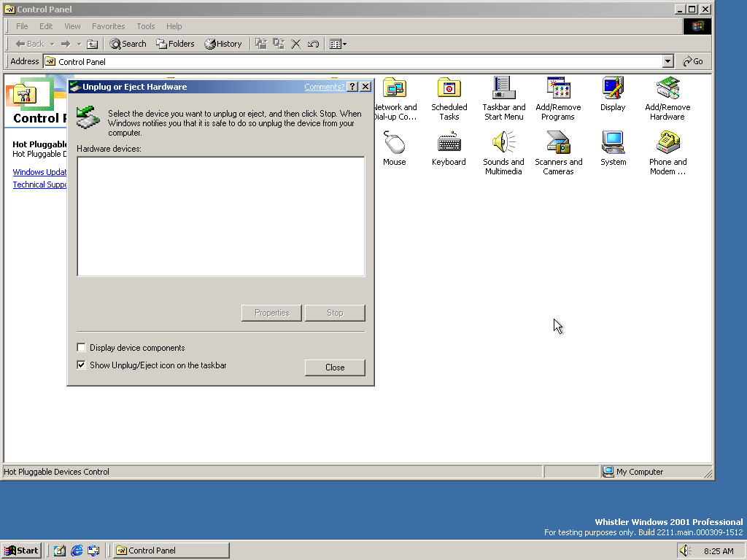This screenshot has height=560, width=747.
Task: Open the Network and Dial-up Connections icon
Action: (395, 99)
